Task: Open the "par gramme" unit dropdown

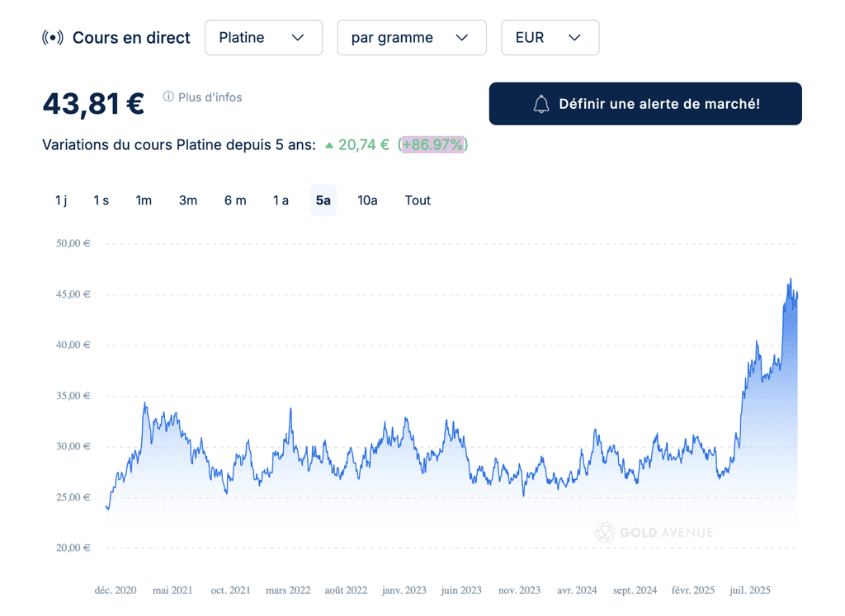Action: [411, 37]
